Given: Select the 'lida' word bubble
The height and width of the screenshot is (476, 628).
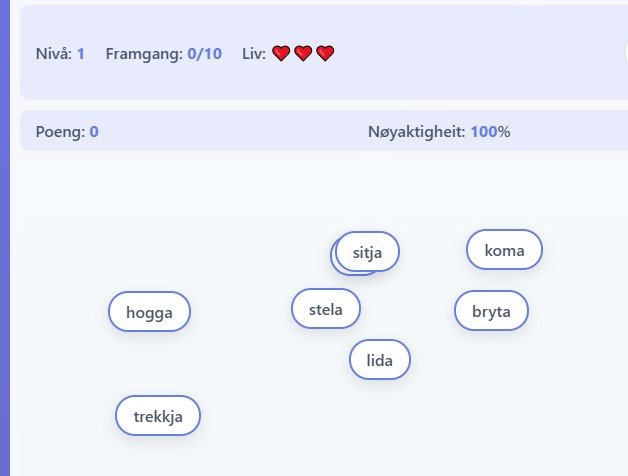Looking at the screenshot, I should coord(380,360).
